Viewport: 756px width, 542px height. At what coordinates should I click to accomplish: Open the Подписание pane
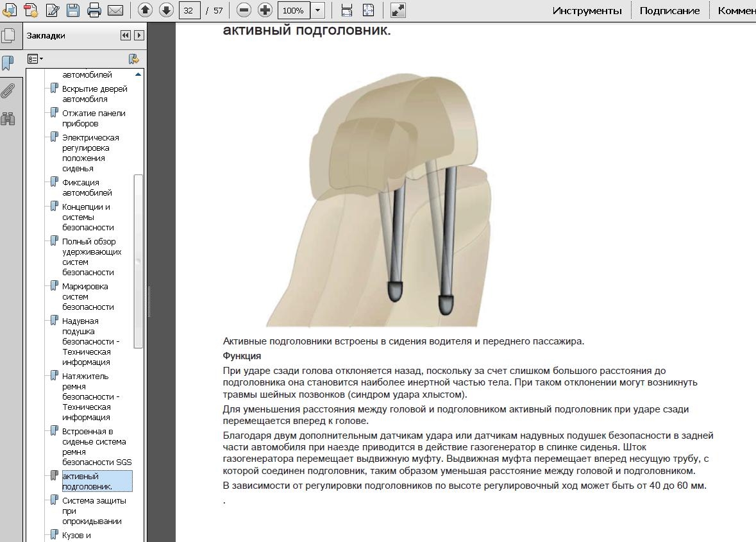click(669, 10)
